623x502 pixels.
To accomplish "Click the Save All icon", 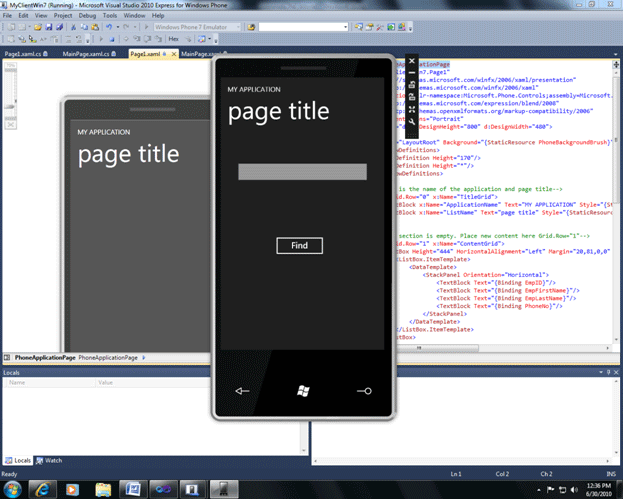I will point(59,27).
